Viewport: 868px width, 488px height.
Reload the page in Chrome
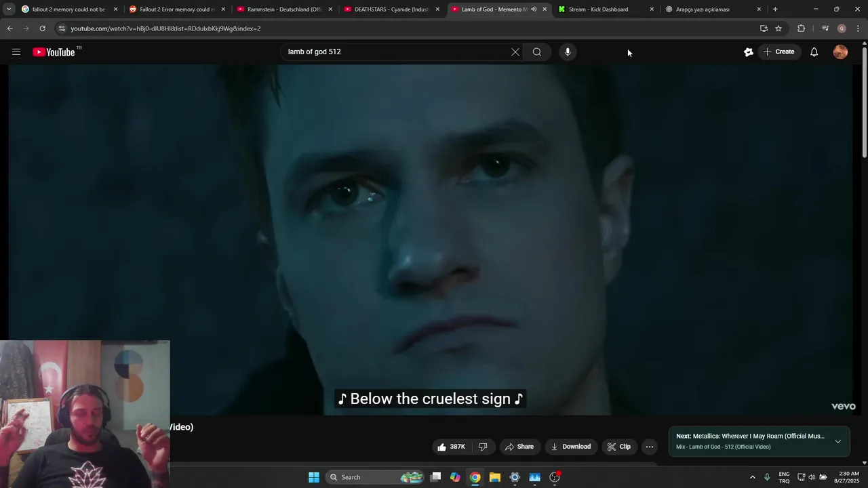[x=42, y=28]
